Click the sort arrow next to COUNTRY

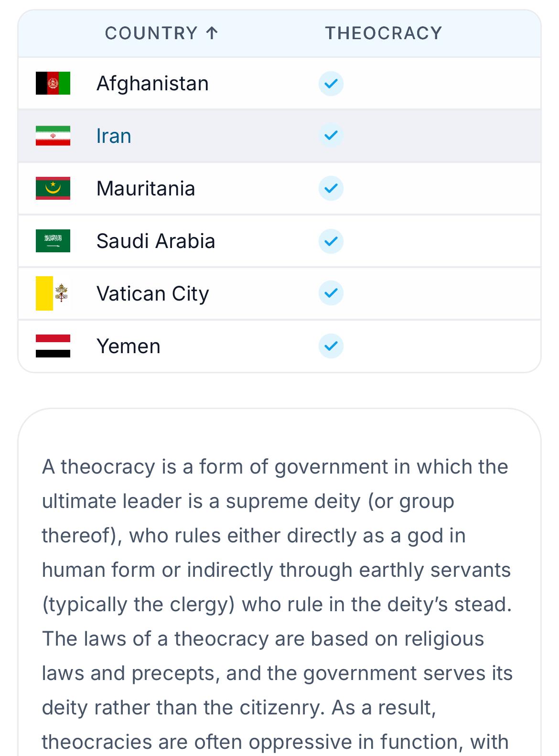212,33
